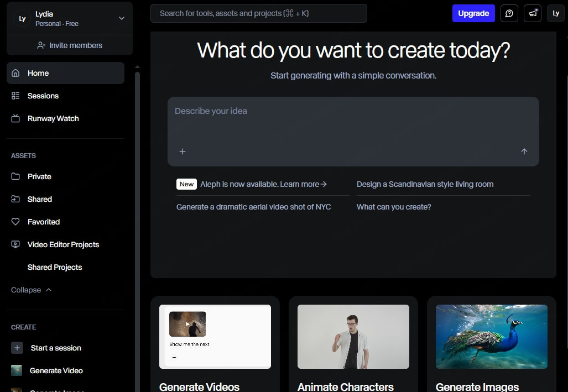Click the Animate Characters title

(x=346, y=386)
